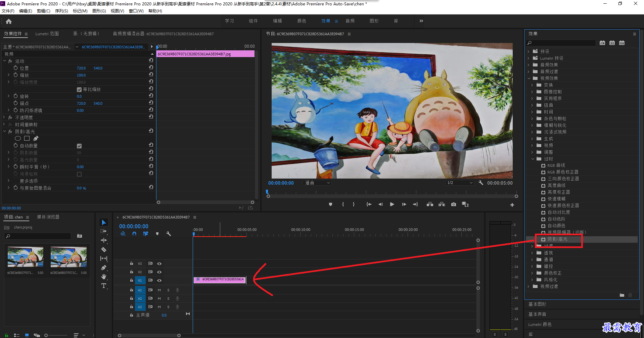The width and height of the screenshot is (644, 338).
Task: Mute track A1
Action: click(x=159, y=290)
